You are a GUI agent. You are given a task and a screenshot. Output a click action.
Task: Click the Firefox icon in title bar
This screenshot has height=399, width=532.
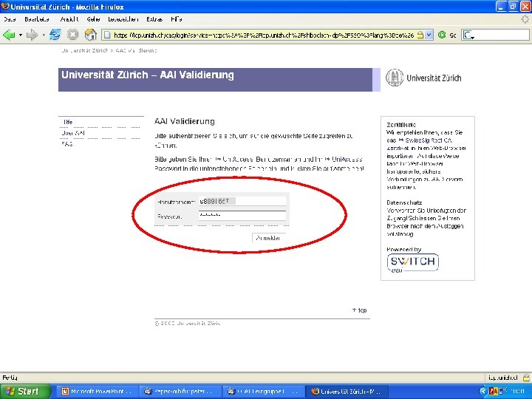coord(5,7)
